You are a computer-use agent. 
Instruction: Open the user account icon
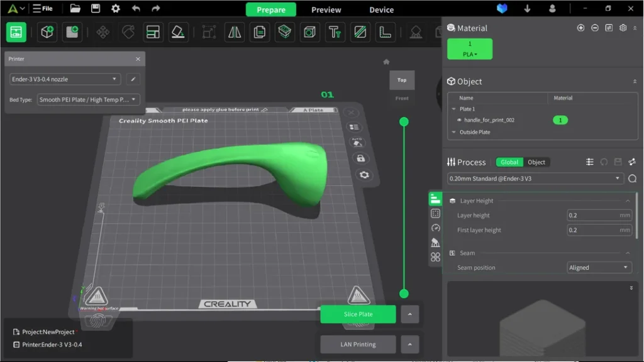coord(552,8)
